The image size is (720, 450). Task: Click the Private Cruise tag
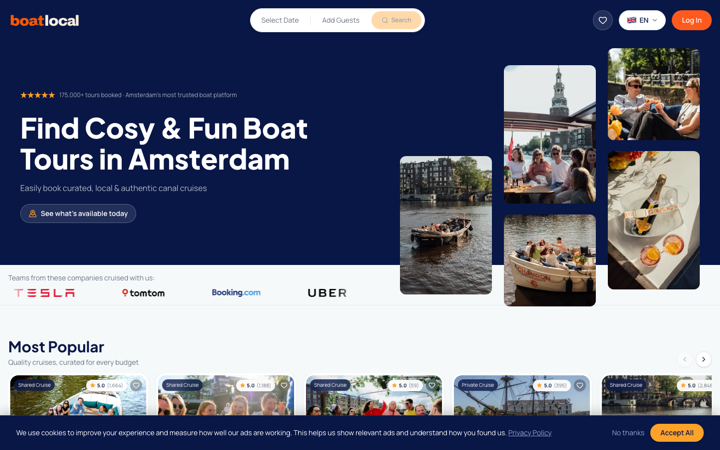(478, 385)
